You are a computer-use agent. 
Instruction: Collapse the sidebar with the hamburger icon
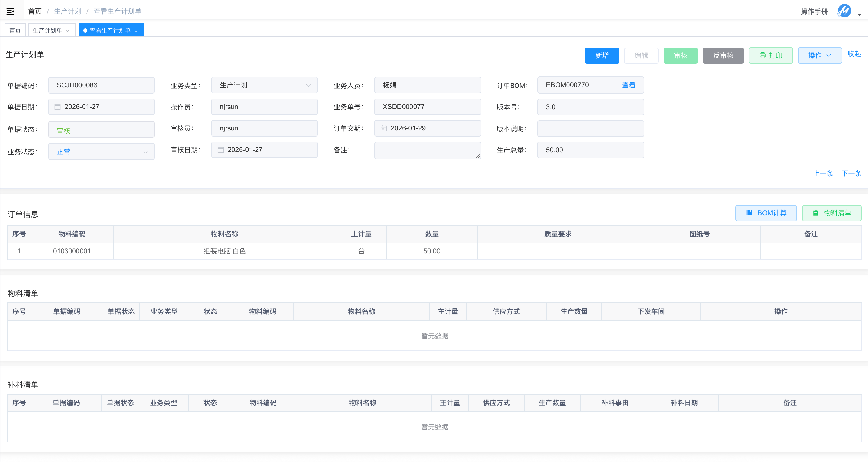[10, 11]
